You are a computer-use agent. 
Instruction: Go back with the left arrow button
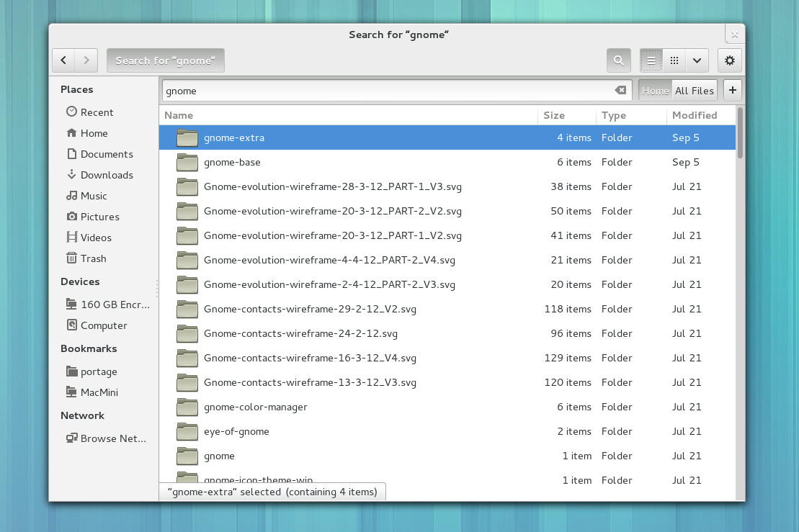[63, 60]
